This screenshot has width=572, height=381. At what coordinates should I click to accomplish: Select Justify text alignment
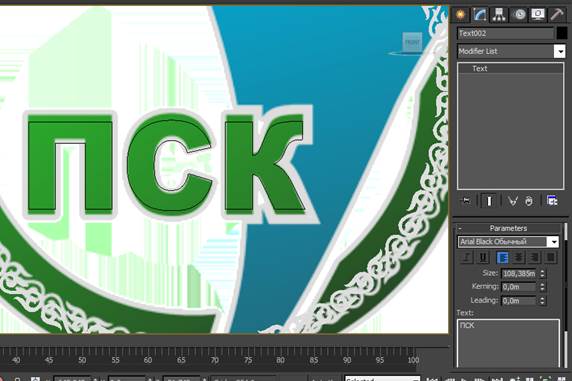tap(550, 257)
